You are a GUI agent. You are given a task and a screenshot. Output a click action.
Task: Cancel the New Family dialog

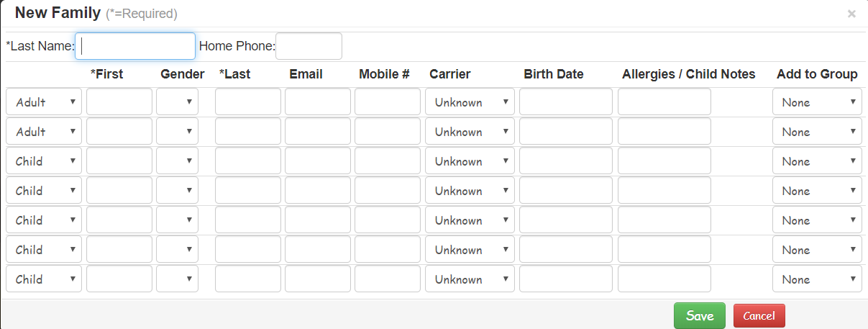click(x=759, y=316)
